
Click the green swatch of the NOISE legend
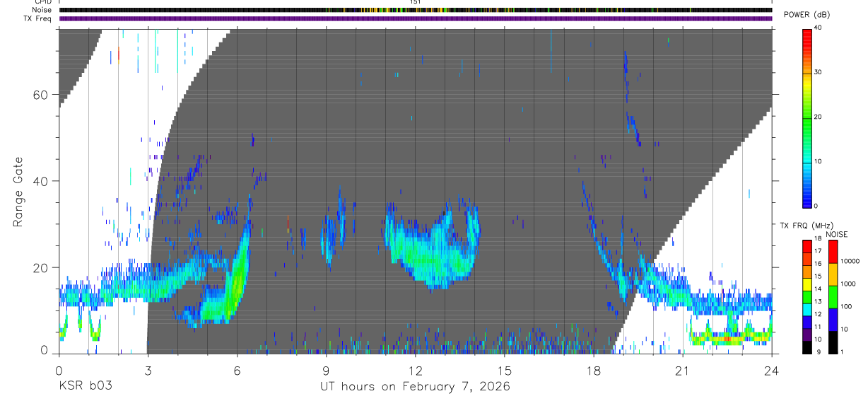coord(833,297)
